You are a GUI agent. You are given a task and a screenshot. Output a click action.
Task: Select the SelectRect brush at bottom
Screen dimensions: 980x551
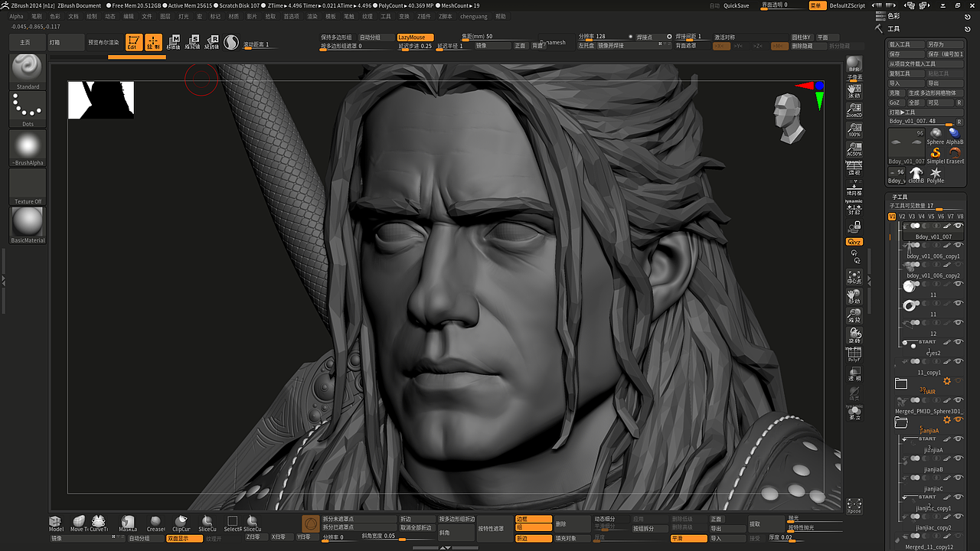pyautogui.click(x=233, y=523)
